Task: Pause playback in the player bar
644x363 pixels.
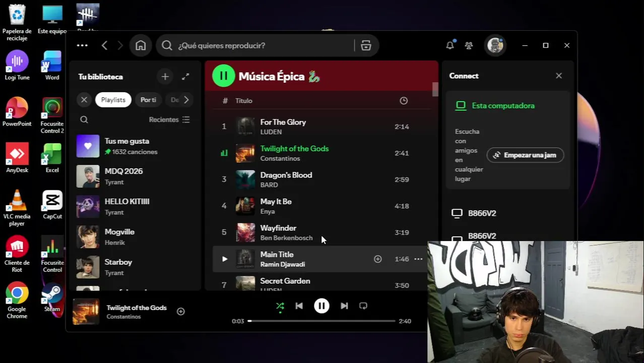Action: [321, 306]
